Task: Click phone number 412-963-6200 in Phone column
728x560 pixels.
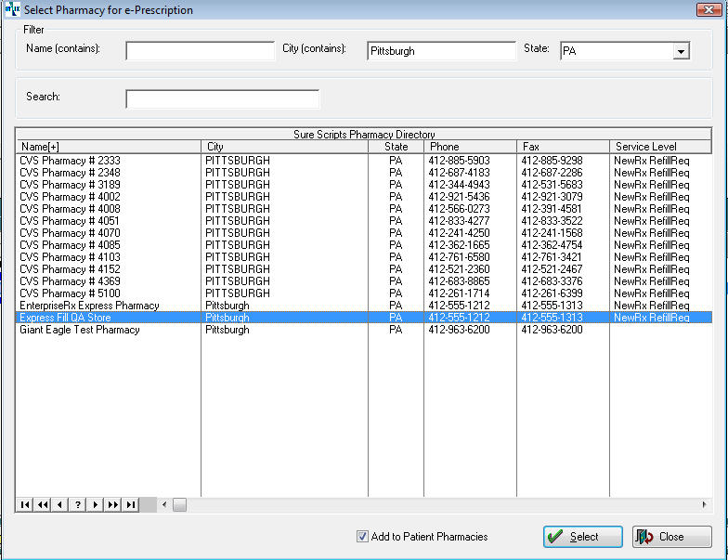Action: [459, 330]
